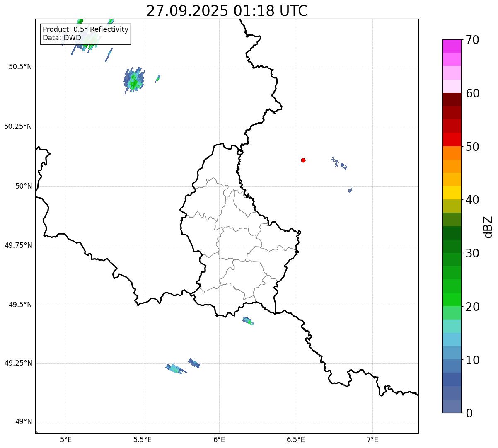Viewport: 498px width, 448px height.
Task: Click the 5°E longitude label
Action: [66, 439]
